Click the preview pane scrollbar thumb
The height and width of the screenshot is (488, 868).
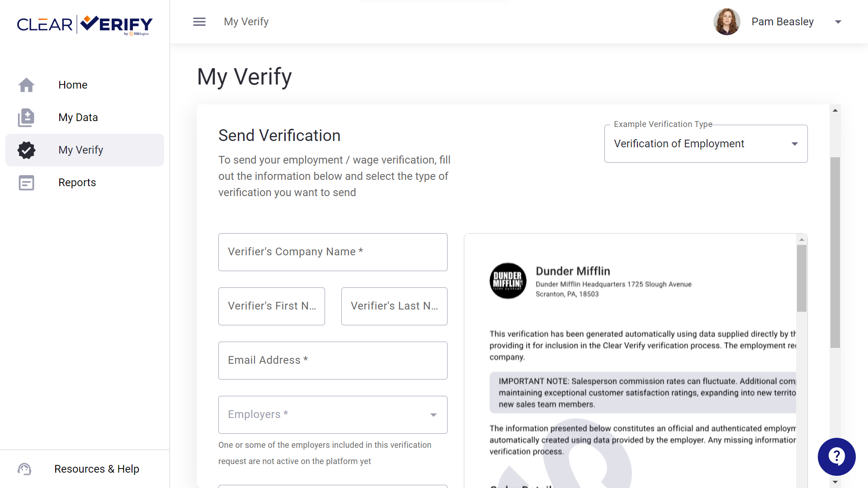pyautogui.click(x=802, y=278)
